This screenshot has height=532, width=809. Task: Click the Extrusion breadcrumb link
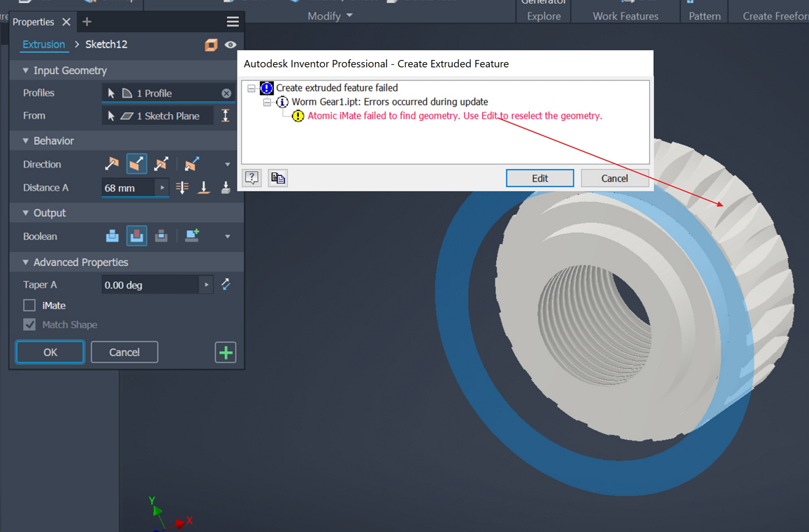click(x=43, y=45)
